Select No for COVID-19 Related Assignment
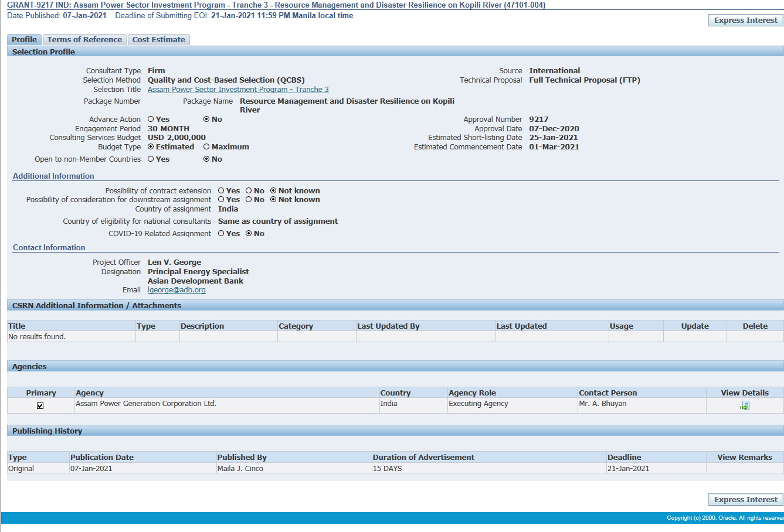 coord(249,233)
